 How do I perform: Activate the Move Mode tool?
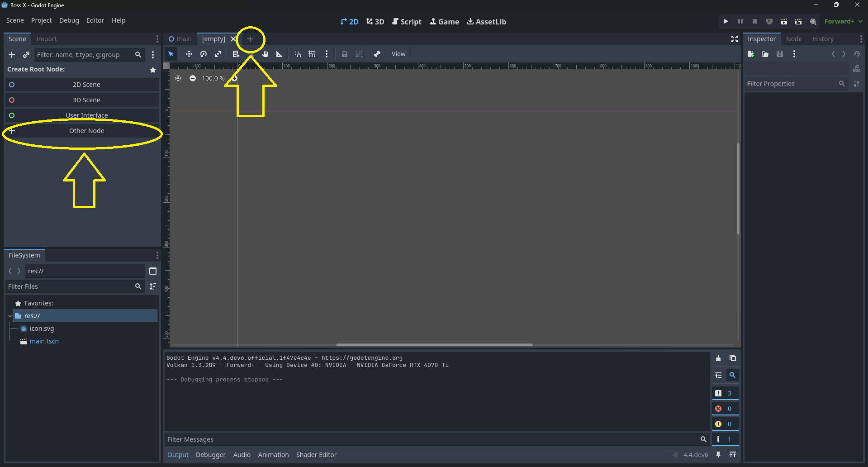pyautogui.click(x=189, y=54)
